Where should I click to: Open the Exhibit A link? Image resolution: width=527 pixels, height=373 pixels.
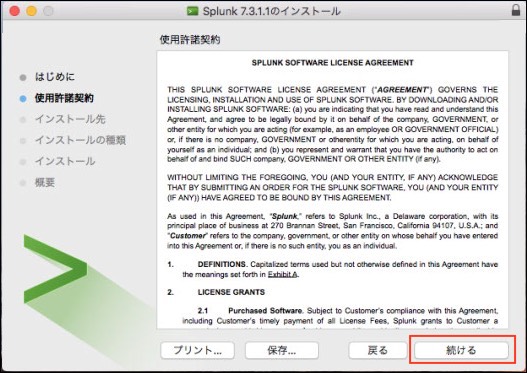[282, 274]
